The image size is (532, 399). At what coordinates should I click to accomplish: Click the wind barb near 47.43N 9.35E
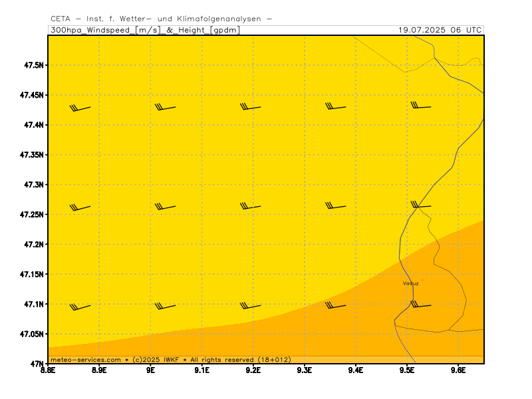click(336, 106)
